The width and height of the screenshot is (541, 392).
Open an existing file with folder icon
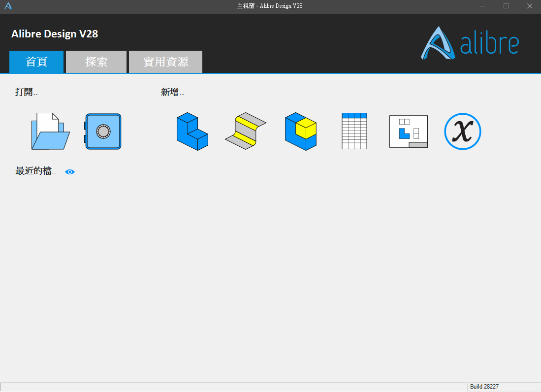(51, 131)
